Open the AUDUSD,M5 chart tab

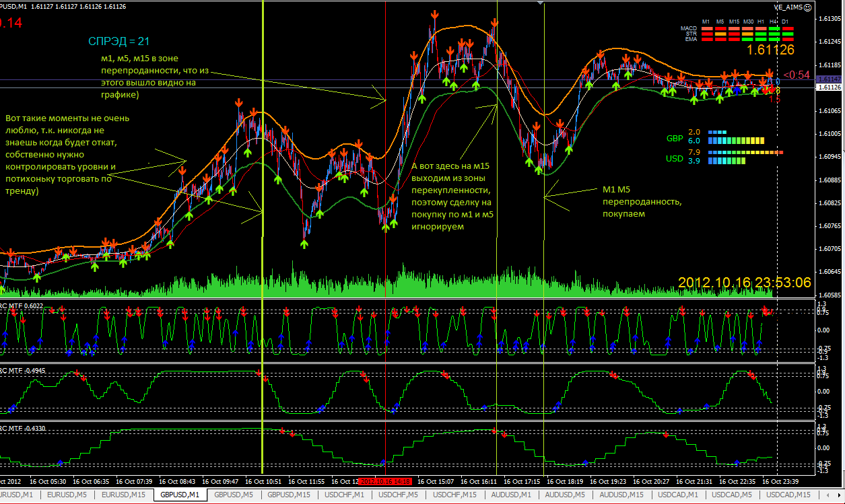pos(566,495)
